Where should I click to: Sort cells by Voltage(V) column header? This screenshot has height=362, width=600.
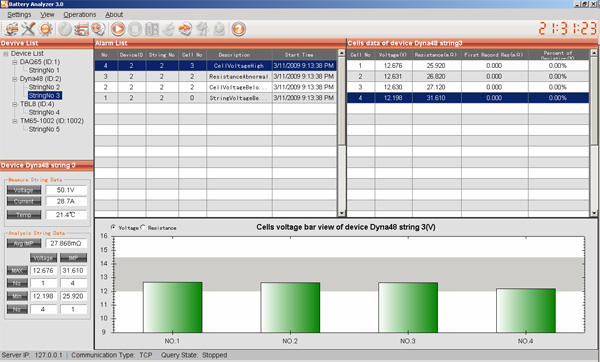click(x=393, y=55)
